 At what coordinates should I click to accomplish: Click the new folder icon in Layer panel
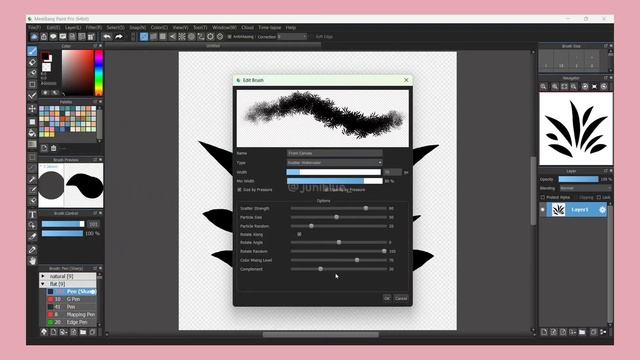pos(582,332)
